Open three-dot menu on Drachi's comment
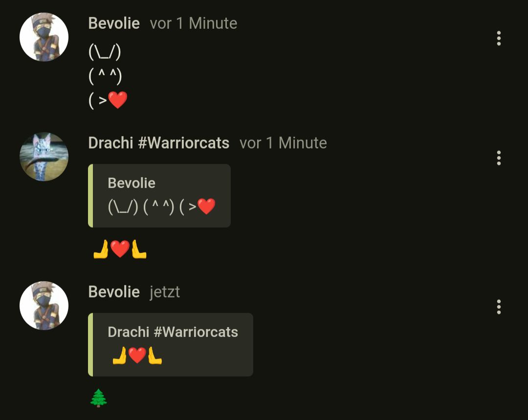This screenshot has height=420, width=528. pyautogui.click(x=499, y=158)
